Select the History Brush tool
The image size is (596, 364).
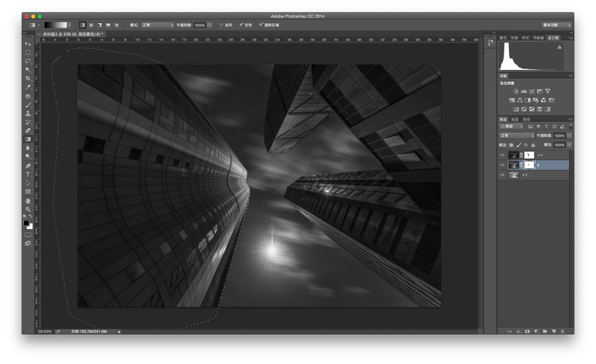tap(28, 122)
